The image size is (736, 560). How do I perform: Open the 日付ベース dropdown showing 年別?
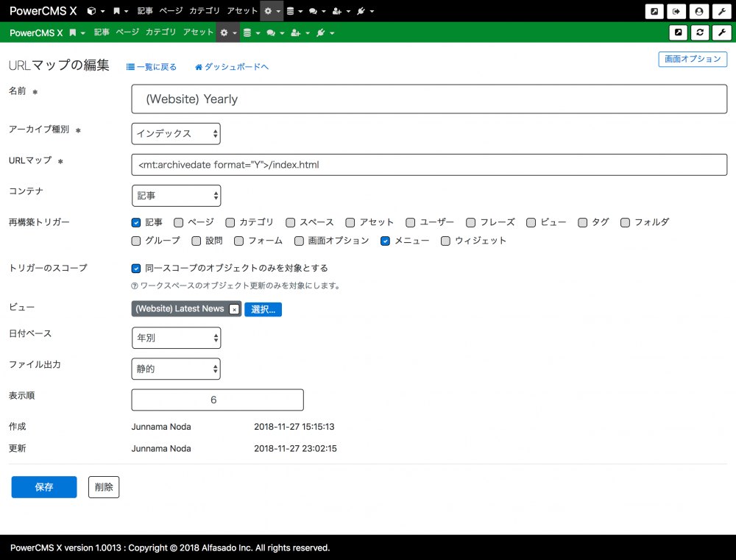[x=176, y=338]
